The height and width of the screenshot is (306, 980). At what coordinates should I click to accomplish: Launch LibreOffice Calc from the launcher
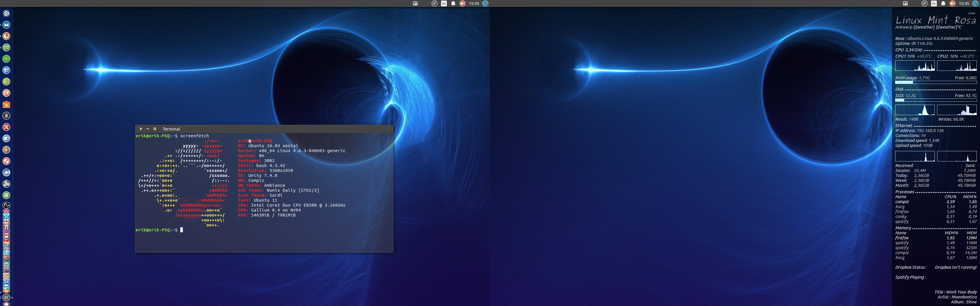point(6,82)
